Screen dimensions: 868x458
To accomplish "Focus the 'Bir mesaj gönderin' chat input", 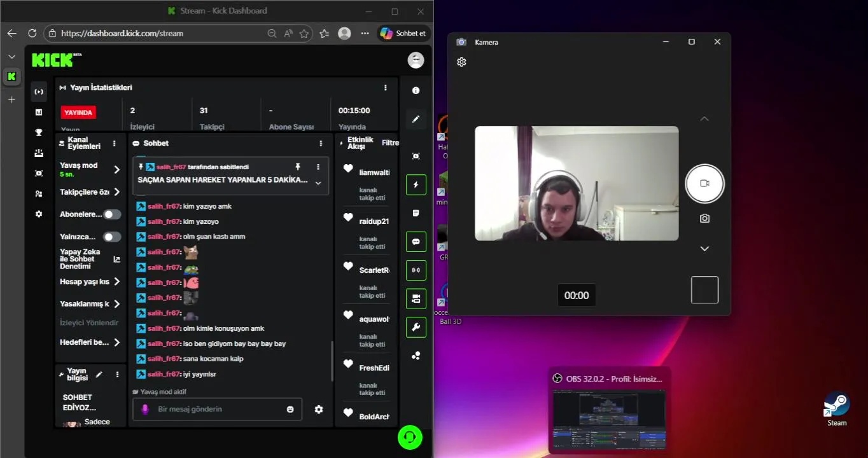I will click(x=217, y=409).
